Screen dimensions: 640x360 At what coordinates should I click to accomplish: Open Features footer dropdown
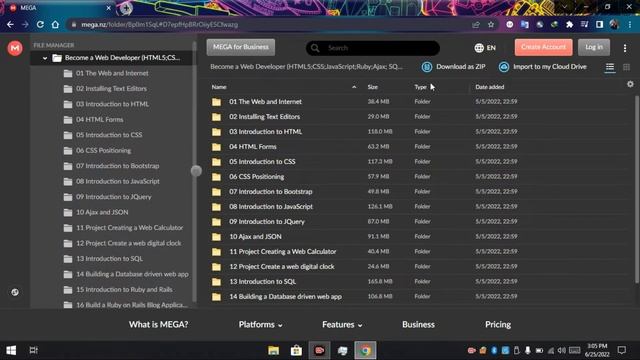coord(342,324)
